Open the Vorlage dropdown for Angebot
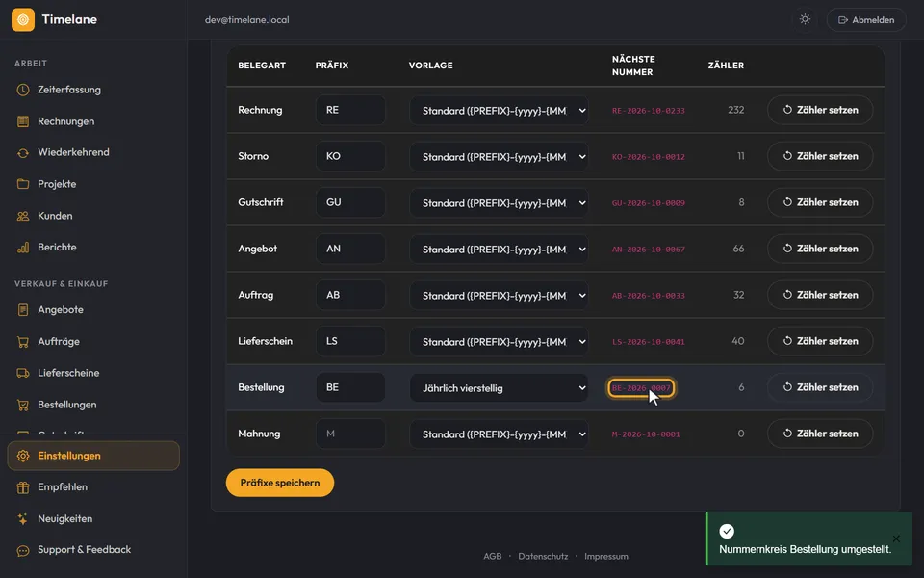 tap(499, 250)
